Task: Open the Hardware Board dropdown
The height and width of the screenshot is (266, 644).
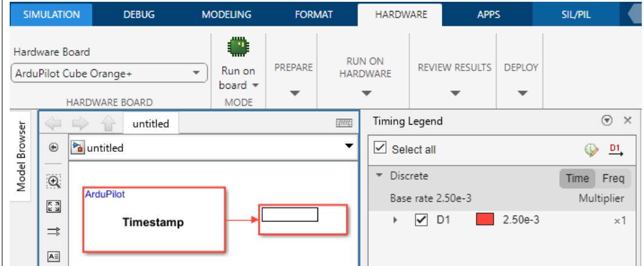Action: click(x=196, y=73)
